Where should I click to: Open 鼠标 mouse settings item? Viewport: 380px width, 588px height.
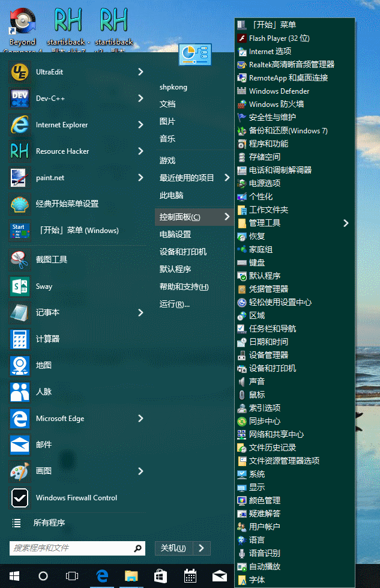(x=295, y=395)
